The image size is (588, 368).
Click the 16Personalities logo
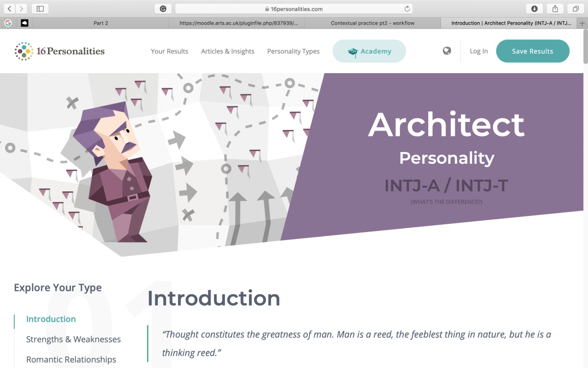pyautogui.click(x=59, y=51)
